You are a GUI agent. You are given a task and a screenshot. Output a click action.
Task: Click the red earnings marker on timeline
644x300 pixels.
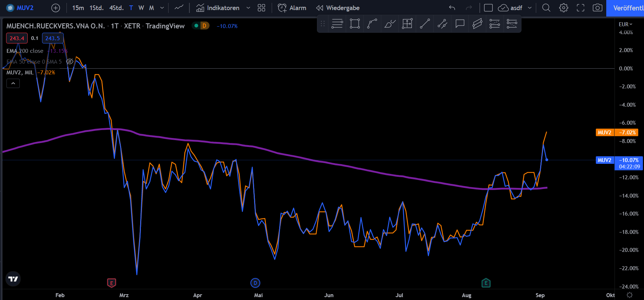(x=111, y=283)
